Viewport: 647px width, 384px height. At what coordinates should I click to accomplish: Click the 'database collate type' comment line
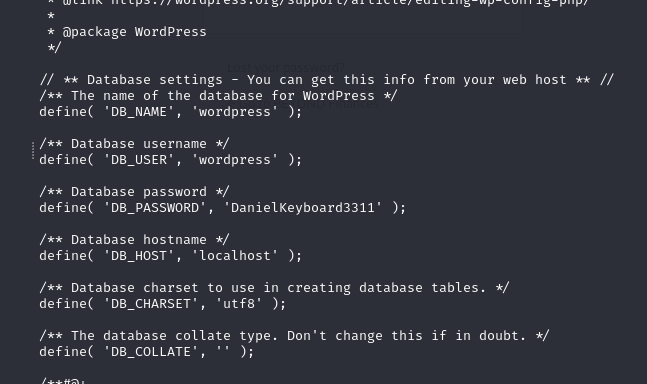[294, 336]
